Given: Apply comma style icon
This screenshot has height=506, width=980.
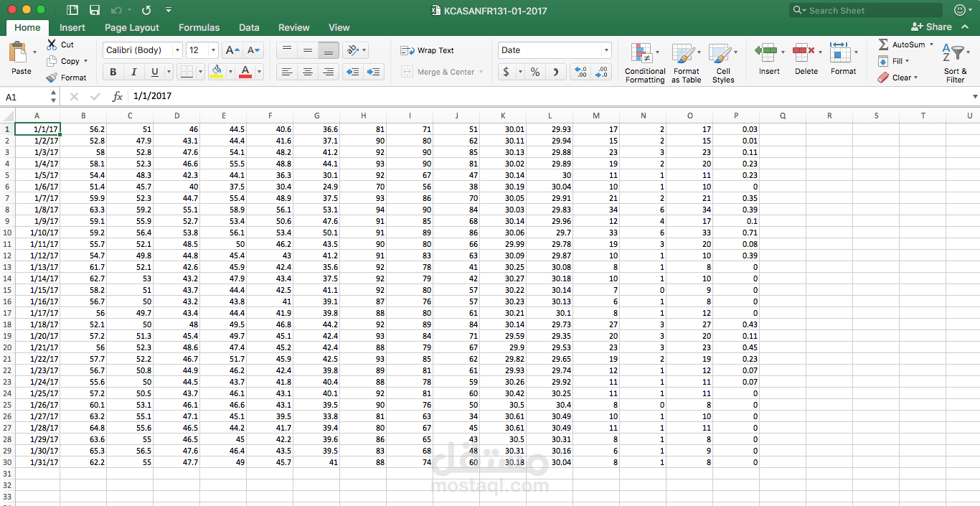Looking at the screenshot, I should coord(555,72).
